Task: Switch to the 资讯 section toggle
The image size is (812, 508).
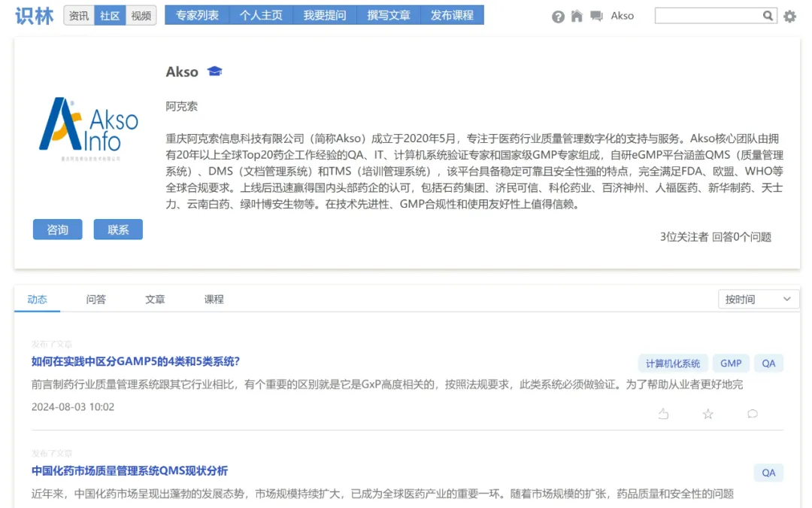Action: [79, 16]
